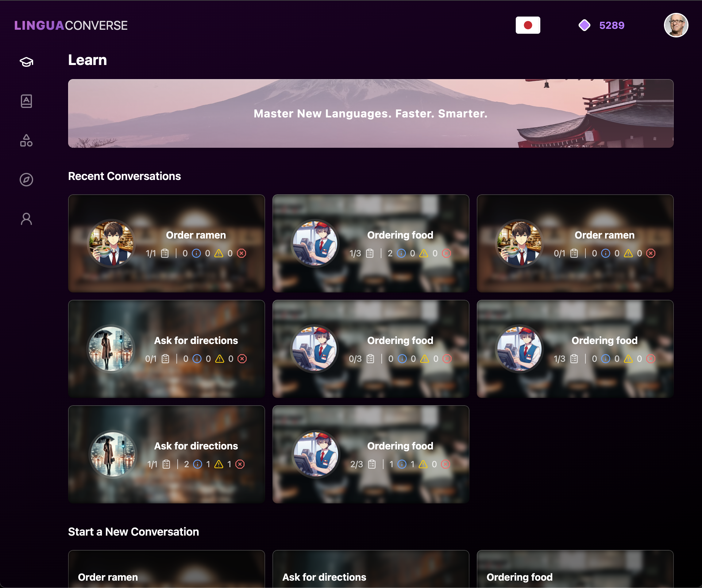Click the blue info icon on the Ordering food 2/3 card
The height and width of the screenshot is (588, 702).
402,464
